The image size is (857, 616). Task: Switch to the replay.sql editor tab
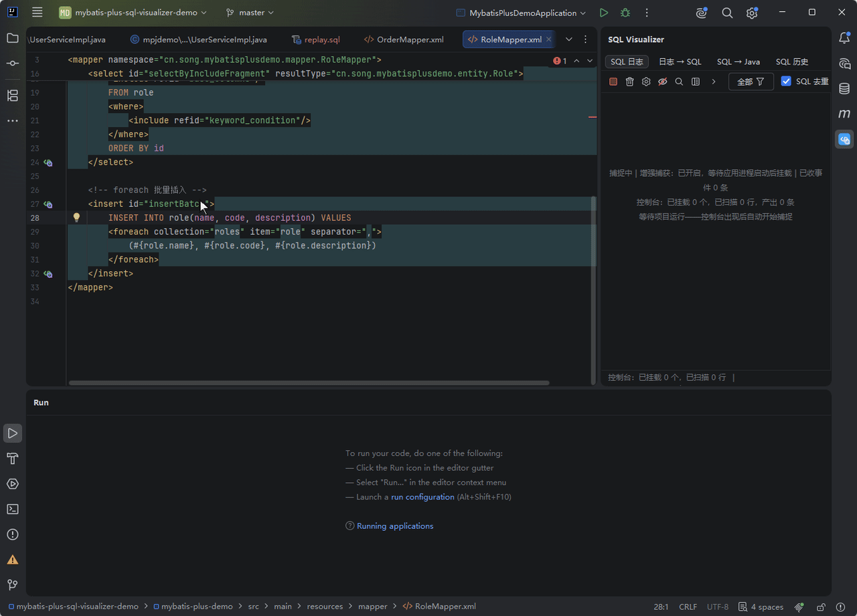point(316,40)
